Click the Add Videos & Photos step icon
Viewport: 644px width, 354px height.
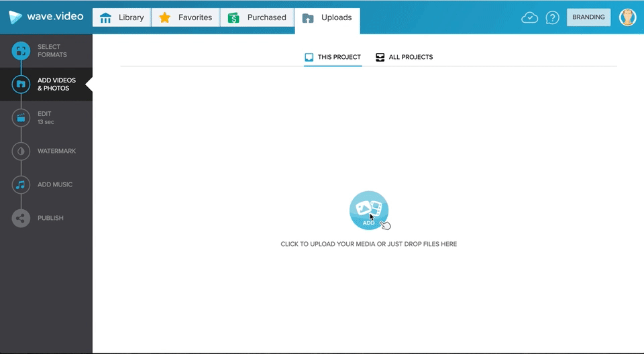pos(21,84)
